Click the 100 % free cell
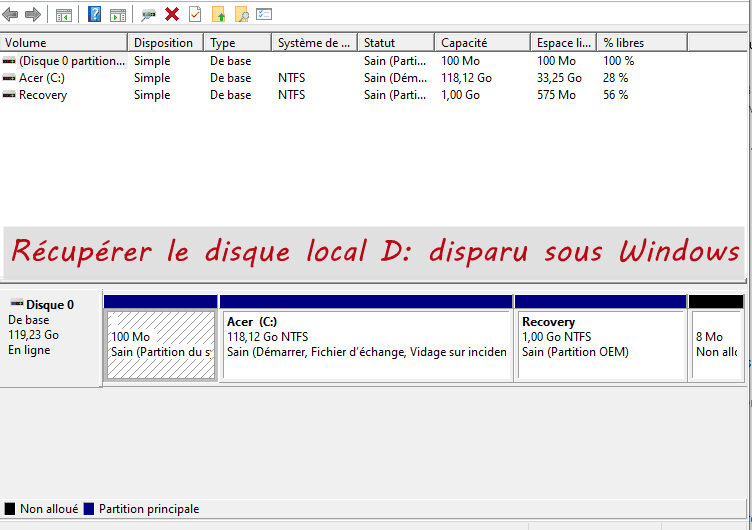752x530 pixels. tap(619, 61)
